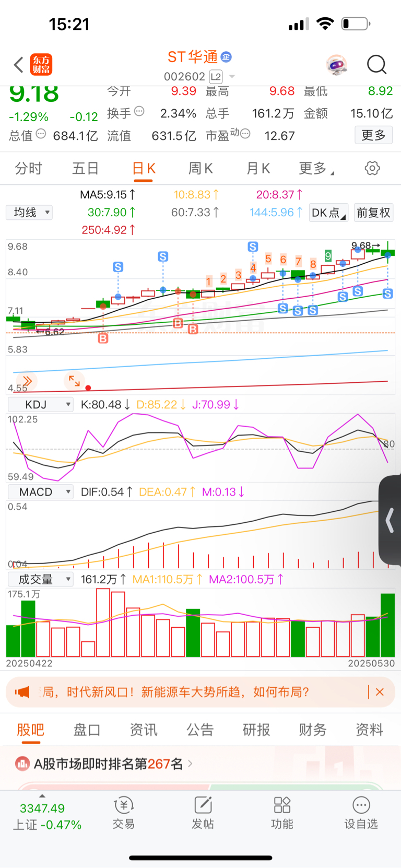The width and height of the screenshot is (401, 868).
Task: Tap the info icon next to 总值
Action: pos(41,134)
